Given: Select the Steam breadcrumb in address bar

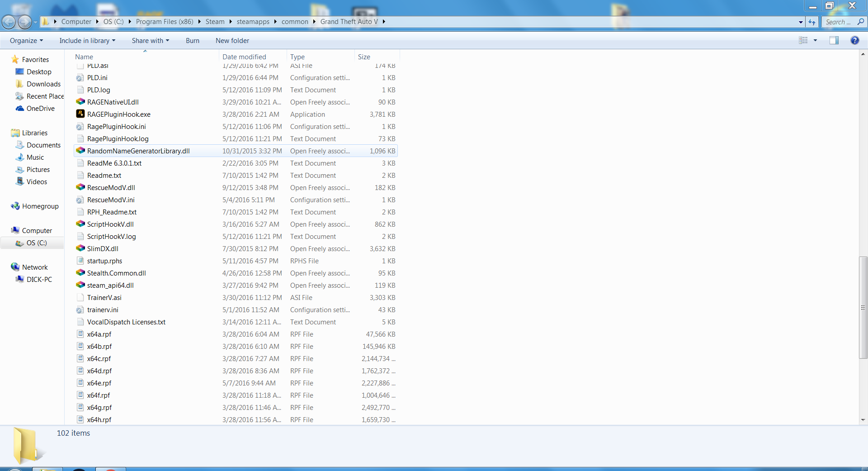Looking at the screenshot, I should click(215, 22).
